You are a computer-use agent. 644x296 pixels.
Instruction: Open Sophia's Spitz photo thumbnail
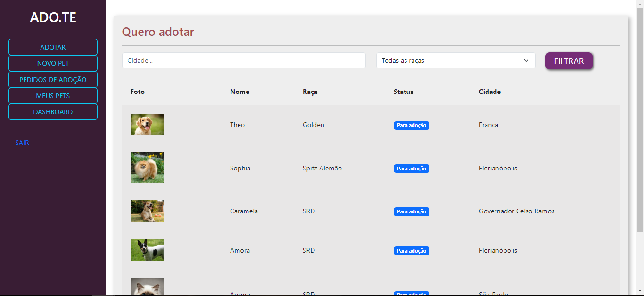coord(147,168)
